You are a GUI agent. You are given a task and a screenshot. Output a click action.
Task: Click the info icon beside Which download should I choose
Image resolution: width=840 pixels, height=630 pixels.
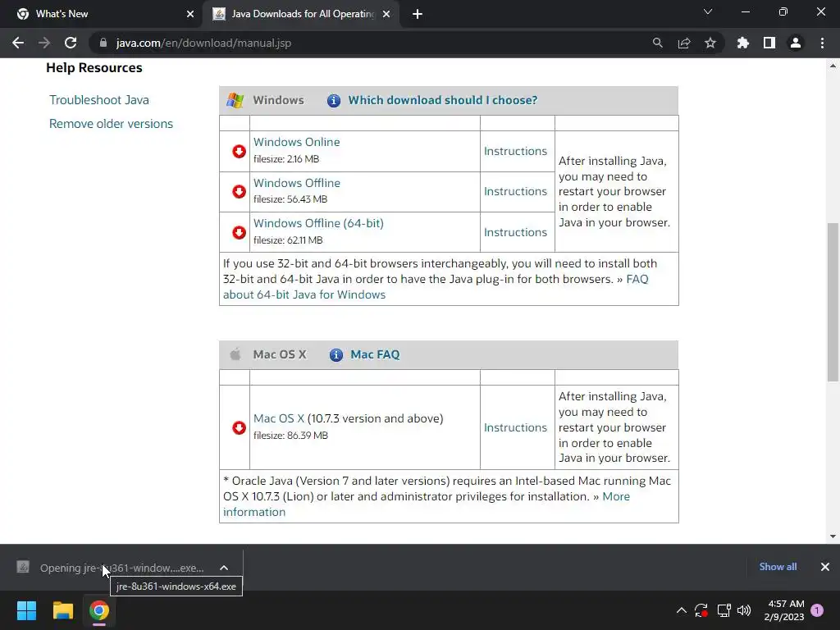click(334, 100)
